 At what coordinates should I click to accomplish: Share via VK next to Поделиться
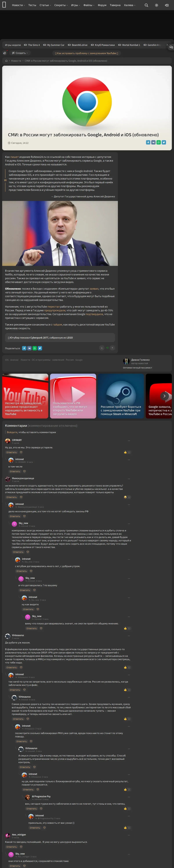pos(29,348)
